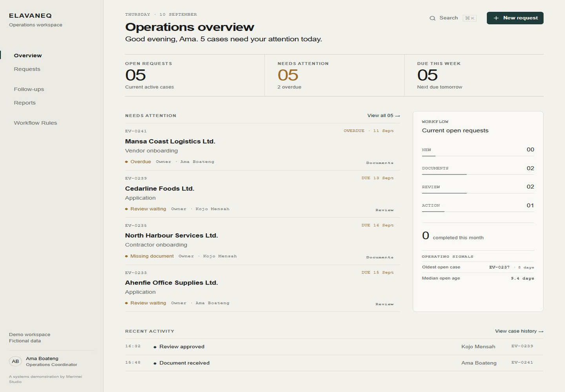Click the Document received activity entry
Screen dimensions: 565x392
[334, 363]
